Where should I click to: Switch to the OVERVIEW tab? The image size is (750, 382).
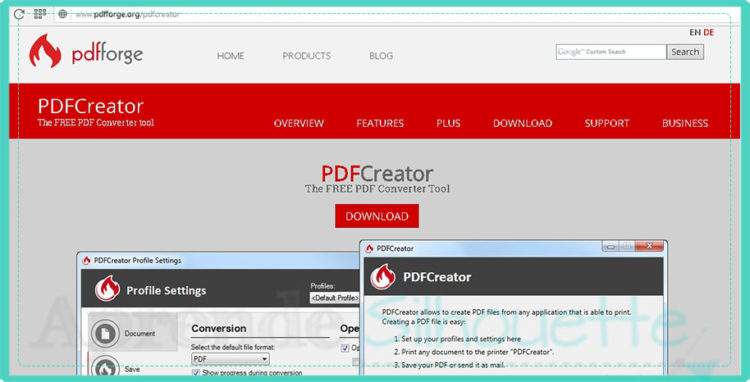point(299,123)
